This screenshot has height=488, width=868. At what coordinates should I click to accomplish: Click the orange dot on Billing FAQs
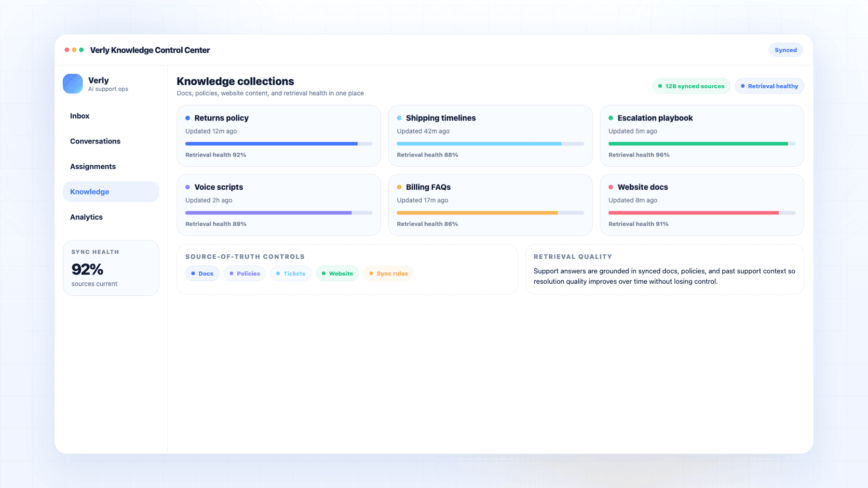click(x=399, y=187)
